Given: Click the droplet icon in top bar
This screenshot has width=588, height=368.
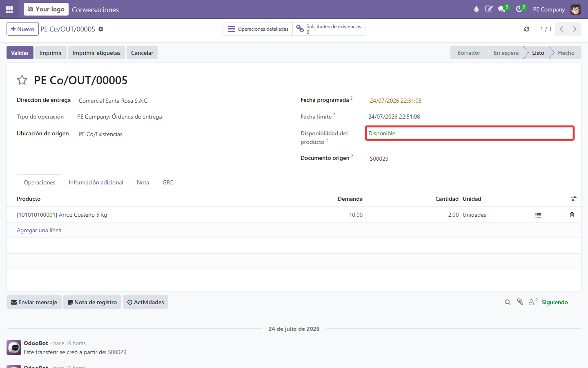Looking at the screenshot, I should pos(476,9).
